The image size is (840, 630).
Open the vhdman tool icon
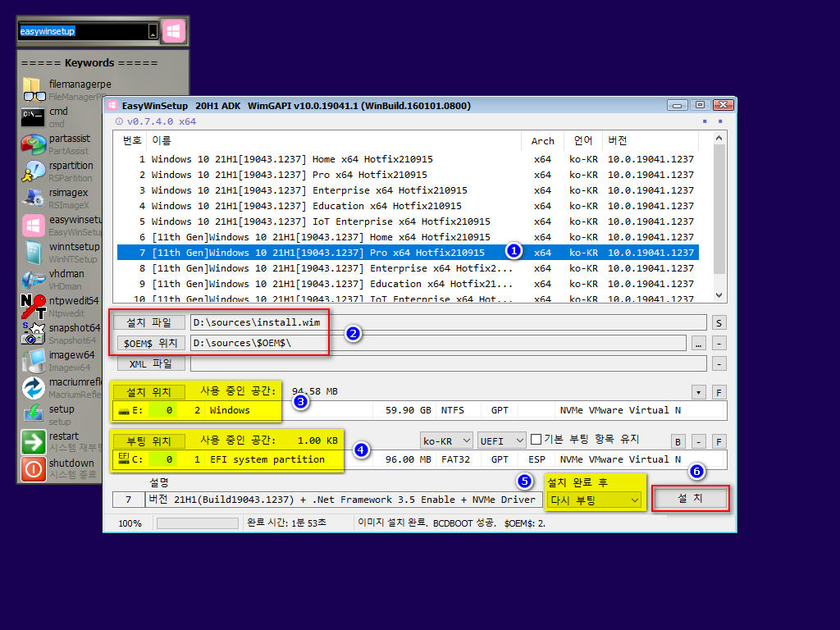tap(33, 279)
